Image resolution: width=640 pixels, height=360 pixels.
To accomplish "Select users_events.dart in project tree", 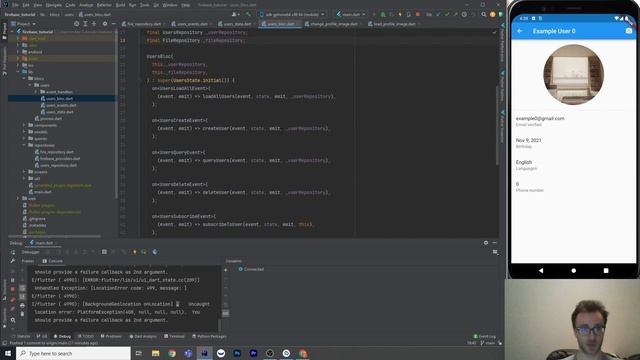I will click(60, 105).
